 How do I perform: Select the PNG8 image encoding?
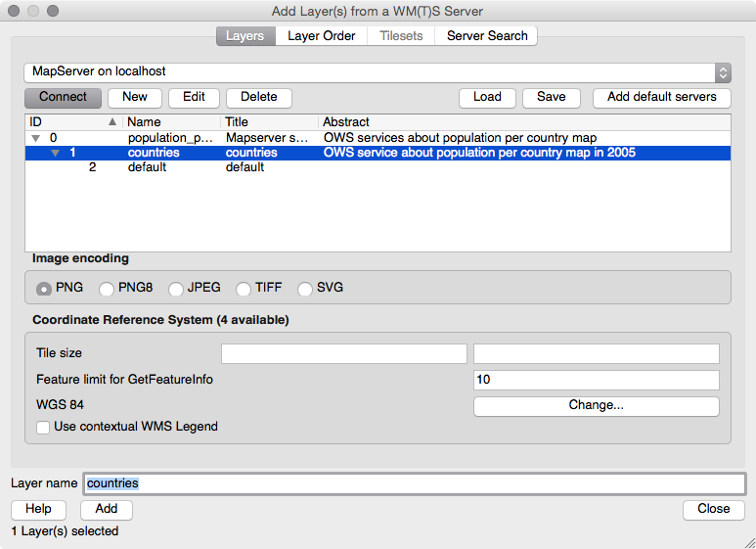[x=107, y=289]
